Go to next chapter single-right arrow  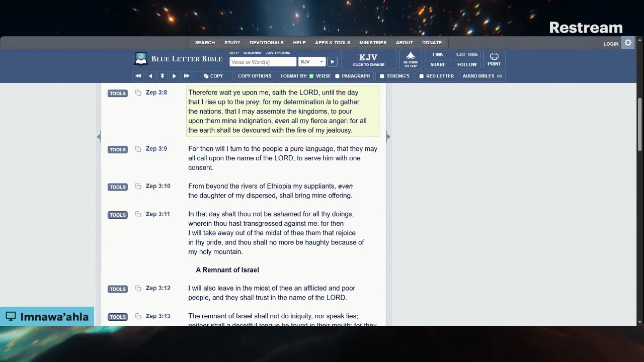pos(174,76)
